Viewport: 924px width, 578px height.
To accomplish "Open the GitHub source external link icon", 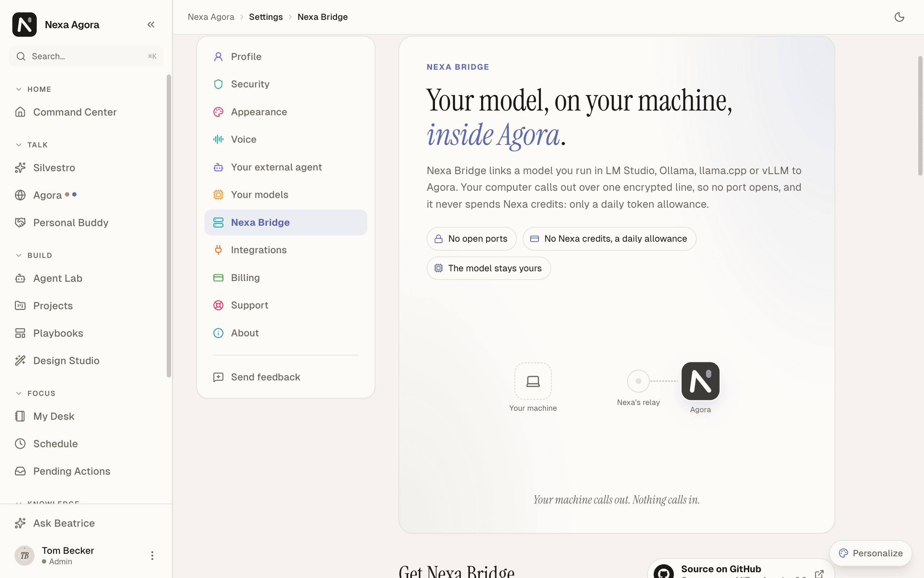I will [x=819, y=573].
